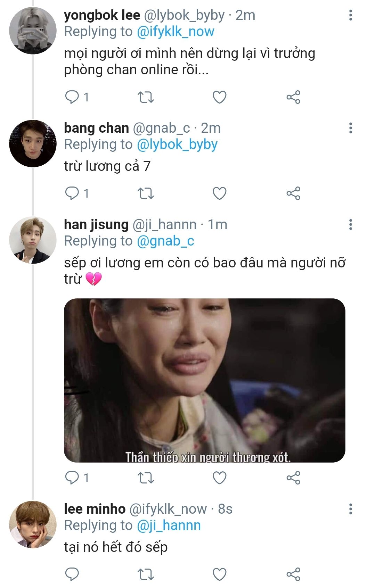This screenshot has height=588, width=375.
Task: Like yongbok lee's tweet
Action: click(x=219, y=97)
